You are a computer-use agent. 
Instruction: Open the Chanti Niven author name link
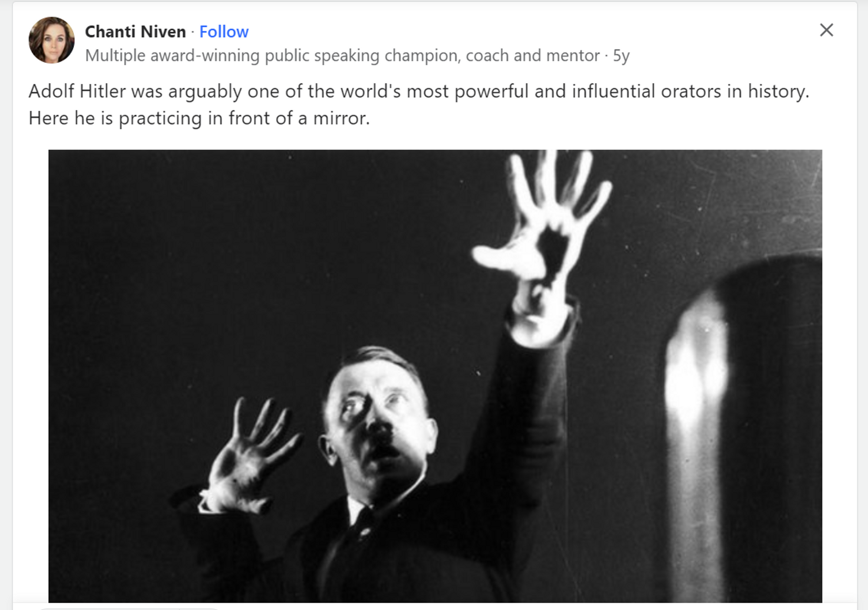135,32
